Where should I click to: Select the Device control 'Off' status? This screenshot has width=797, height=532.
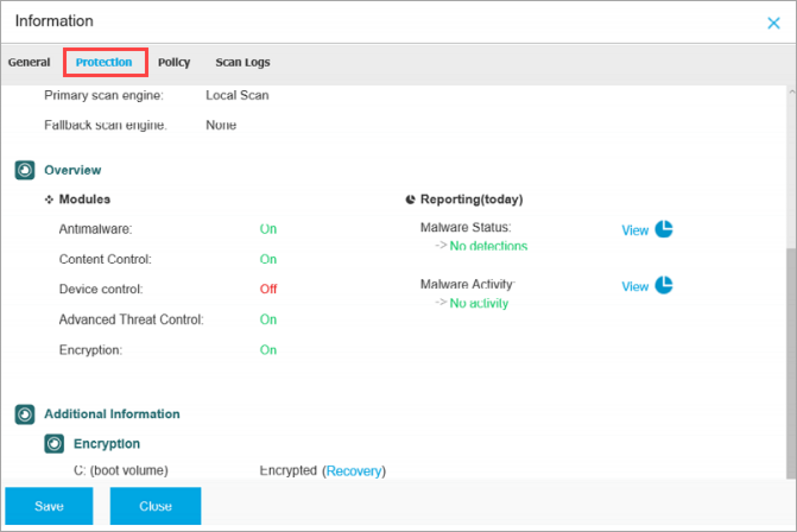268,289
